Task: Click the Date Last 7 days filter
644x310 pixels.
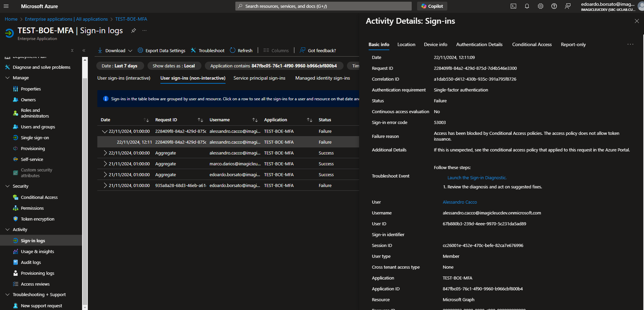Action: [120, 66]
